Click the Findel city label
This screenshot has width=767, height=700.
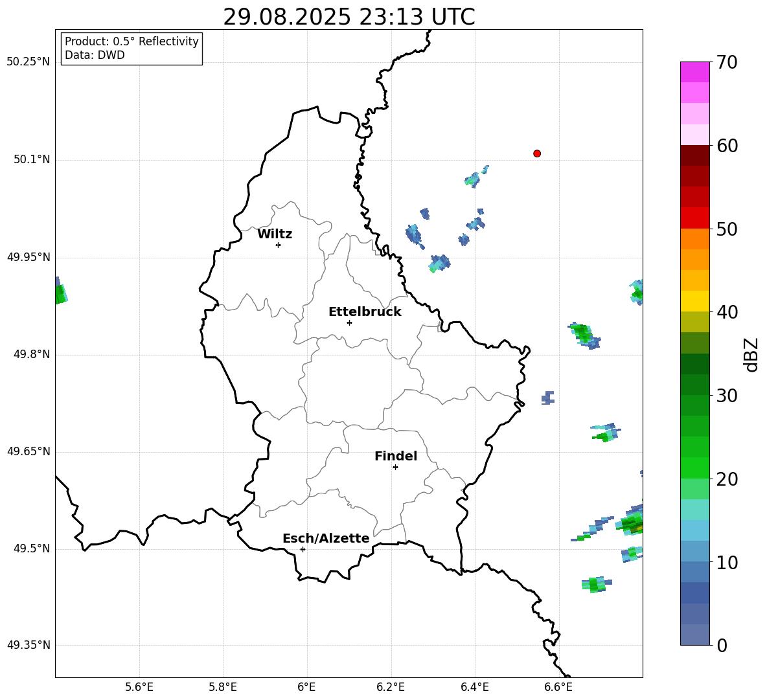coord(396,456)
